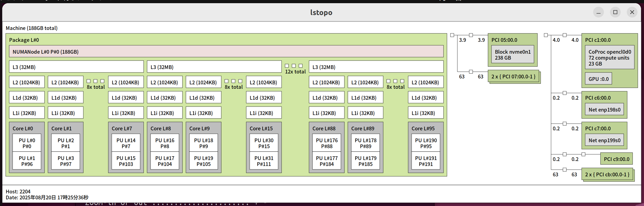Select the PU L#191 P#191 processing unit
The width and height of the screenshot is (644, 206).
[x=425, y=161]
